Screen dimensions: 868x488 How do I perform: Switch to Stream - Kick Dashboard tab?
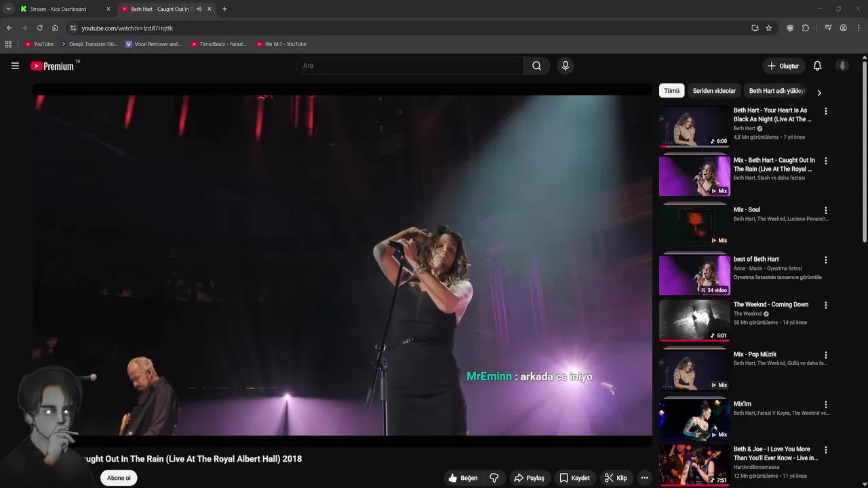click(64, 9)
